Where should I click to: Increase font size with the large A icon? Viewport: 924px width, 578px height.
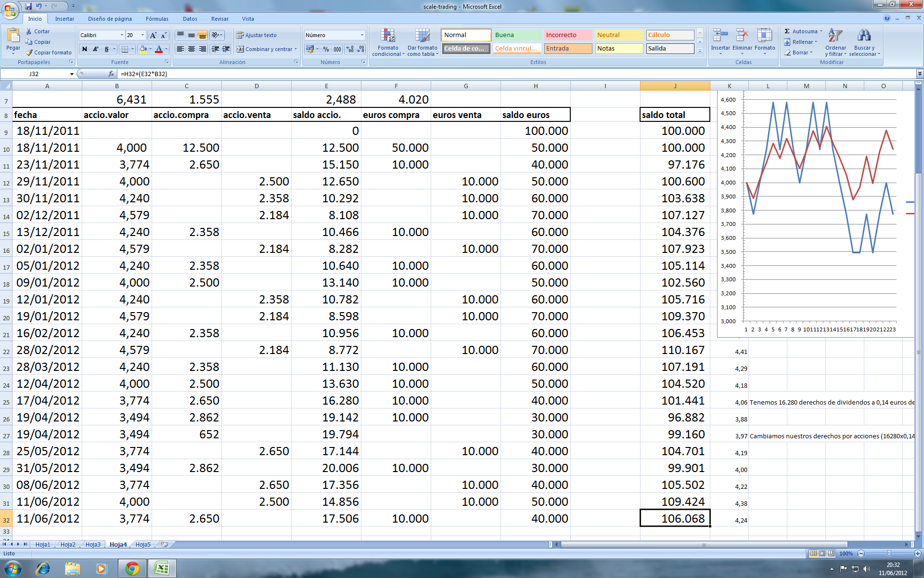(153, 35)
